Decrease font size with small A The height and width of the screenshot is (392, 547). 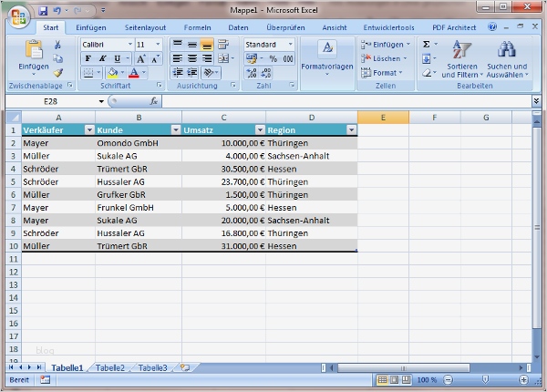tap(155, 58)
